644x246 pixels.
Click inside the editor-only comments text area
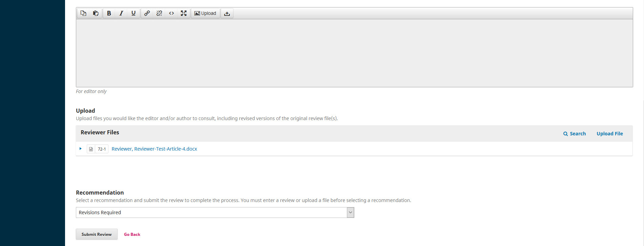(x=354, y=53)
